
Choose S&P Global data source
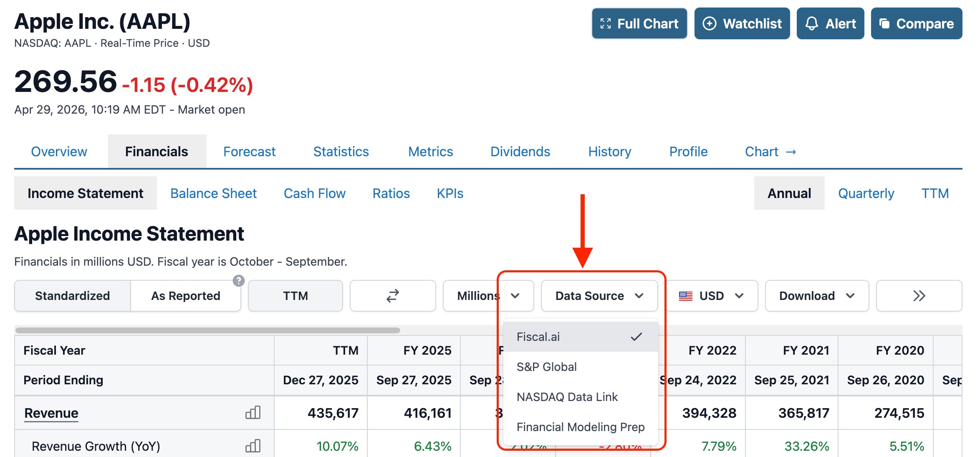coord(581,367)
